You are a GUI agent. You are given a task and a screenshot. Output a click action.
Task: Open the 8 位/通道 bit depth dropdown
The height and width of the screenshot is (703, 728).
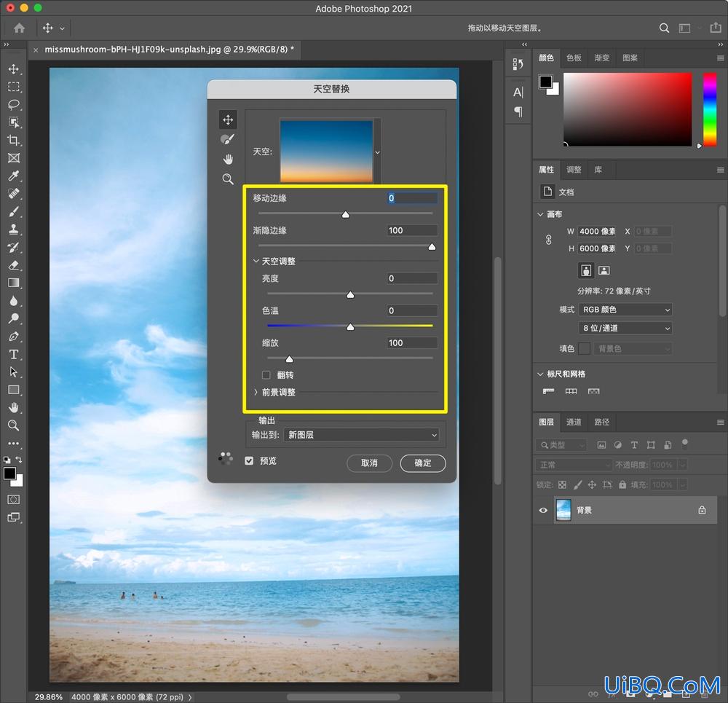pyautogui.click(x=625, y=328)
